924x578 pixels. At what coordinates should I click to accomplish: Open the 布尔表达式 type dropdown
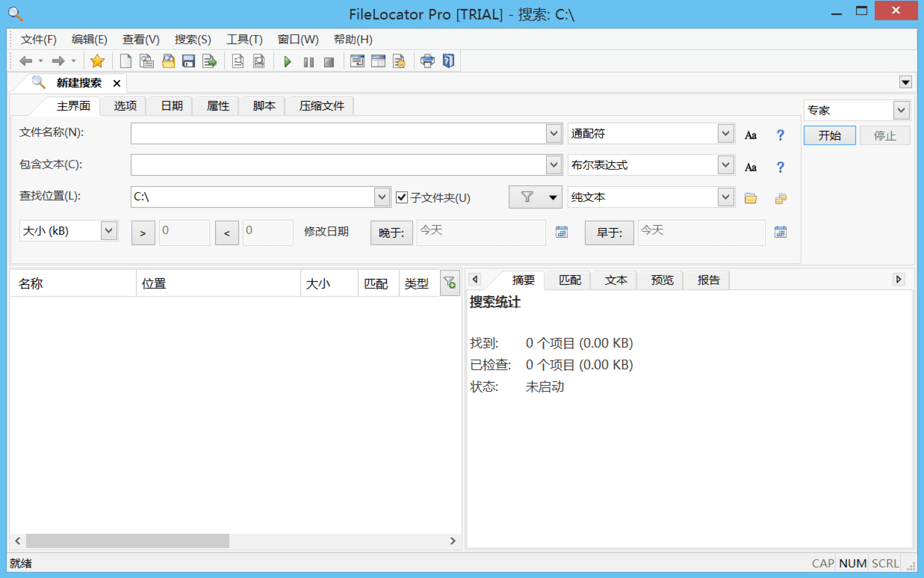(726, 165)
